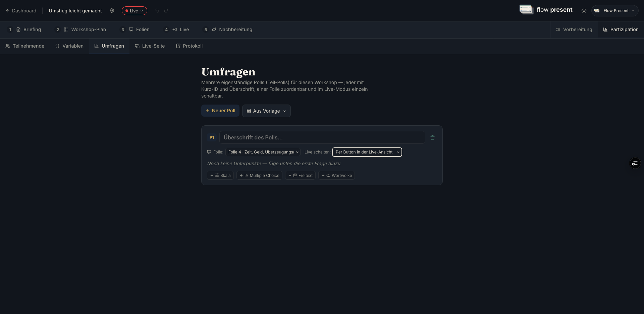Click the flow present logo
This screenshot has height=314, width=644.
546,10
